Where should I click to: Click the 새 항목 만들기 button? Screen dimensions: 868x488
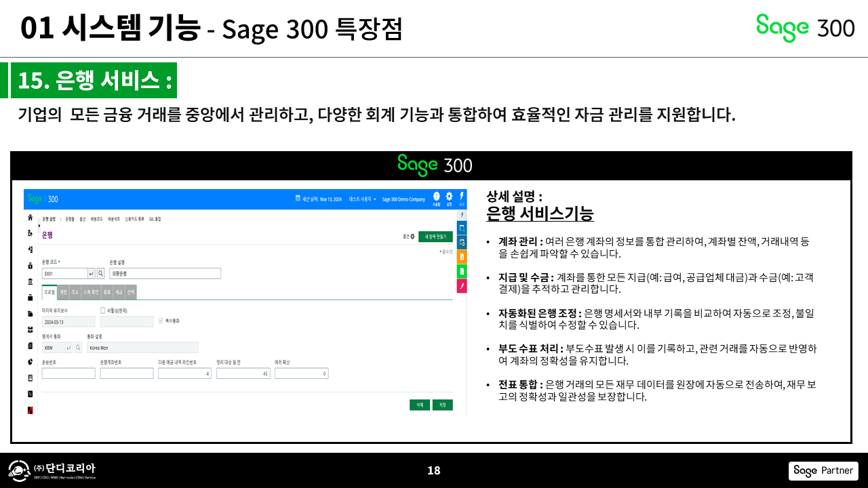pos(435,237)
